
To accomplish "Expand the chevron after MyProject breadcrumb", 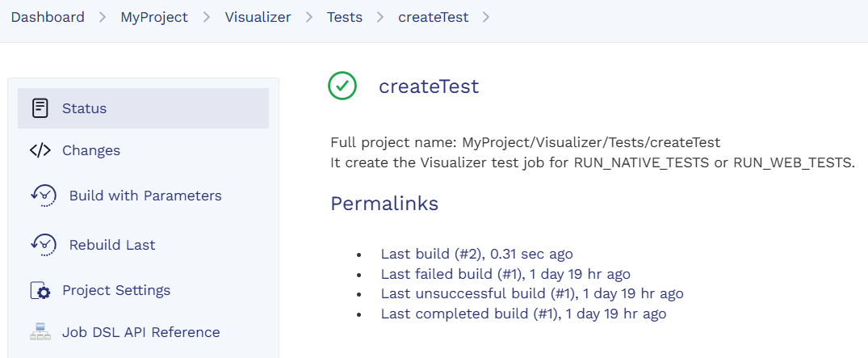I will tap(207, 17).
